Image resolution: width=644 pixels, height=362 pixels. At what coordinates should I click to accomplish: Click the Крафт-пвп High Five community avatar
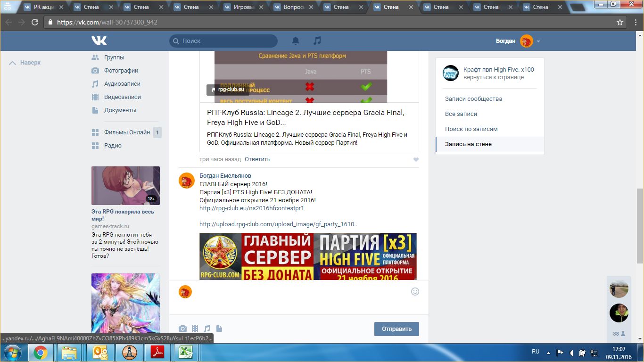click(x=451, y=73)
